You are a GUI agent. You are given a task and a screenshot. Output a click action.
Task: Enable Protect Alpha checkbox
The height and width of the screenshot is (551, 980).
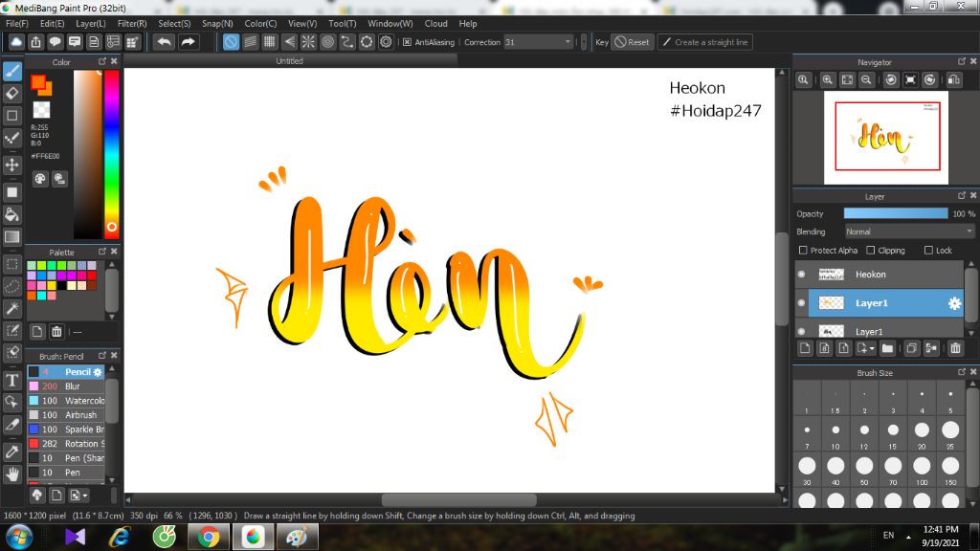(803, 250)
